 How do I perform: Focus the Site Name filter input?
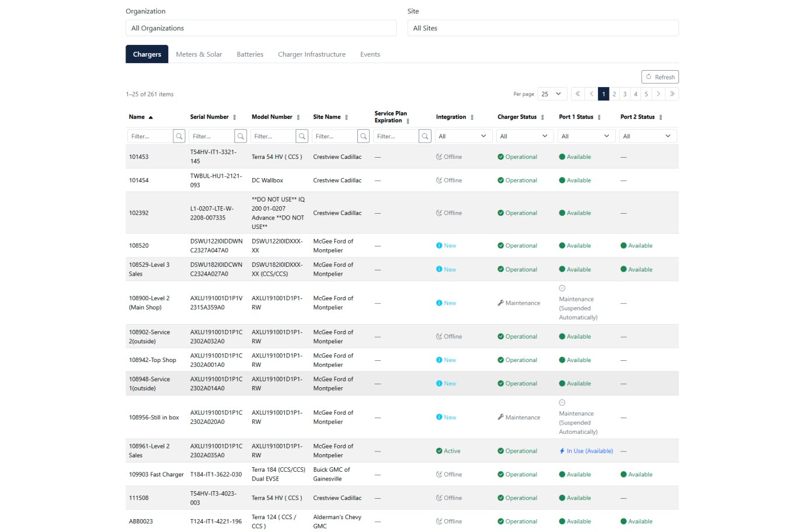[x=335, y=136]
